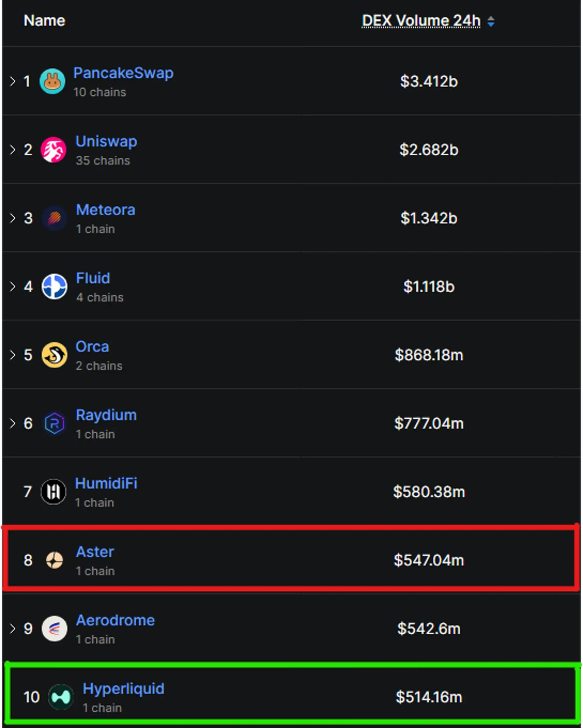This screenshot has width=583, height=728.
Task: Expand the Aerodrome row chevron
Action: click(x=13, y=628)
